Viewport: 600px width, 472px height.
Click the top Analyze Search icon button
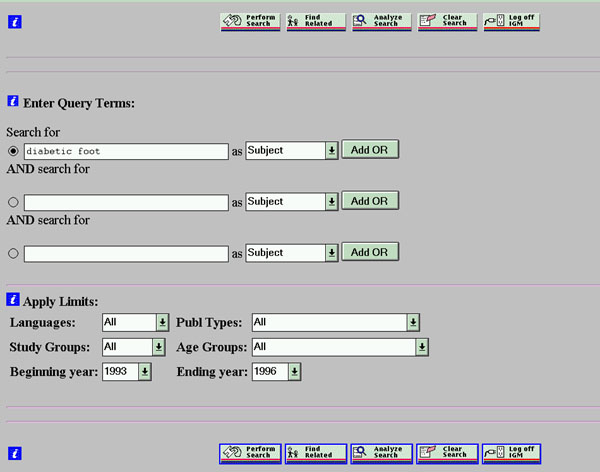(x=380, y=21)
